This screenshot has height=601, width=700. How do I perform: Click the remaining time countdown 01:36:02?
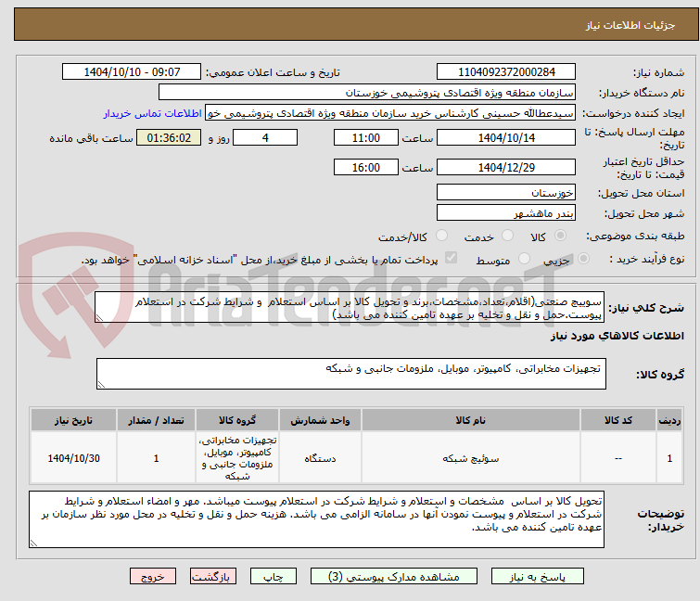click(169, 137)
